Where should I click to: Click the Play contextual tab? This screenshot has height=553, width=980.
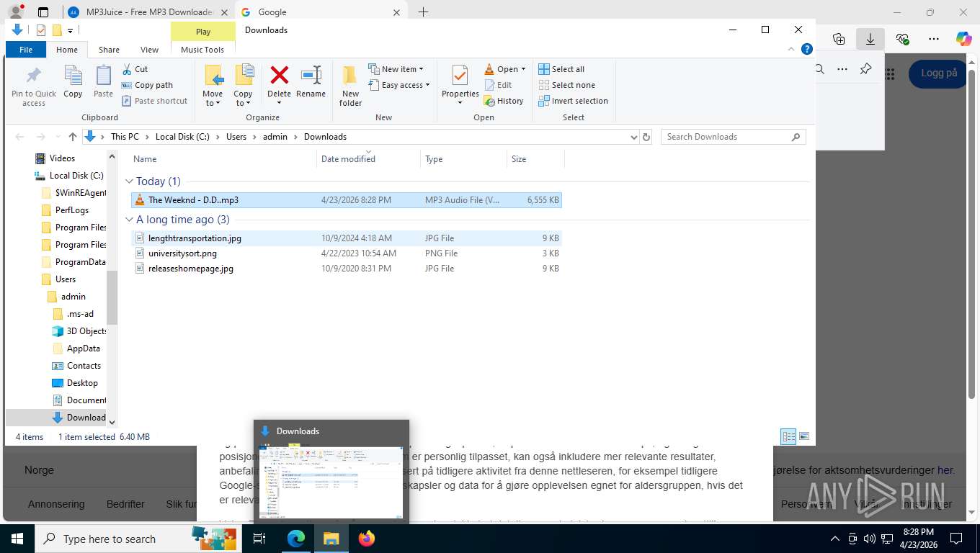pyautogui.click(x=203, y=32)
